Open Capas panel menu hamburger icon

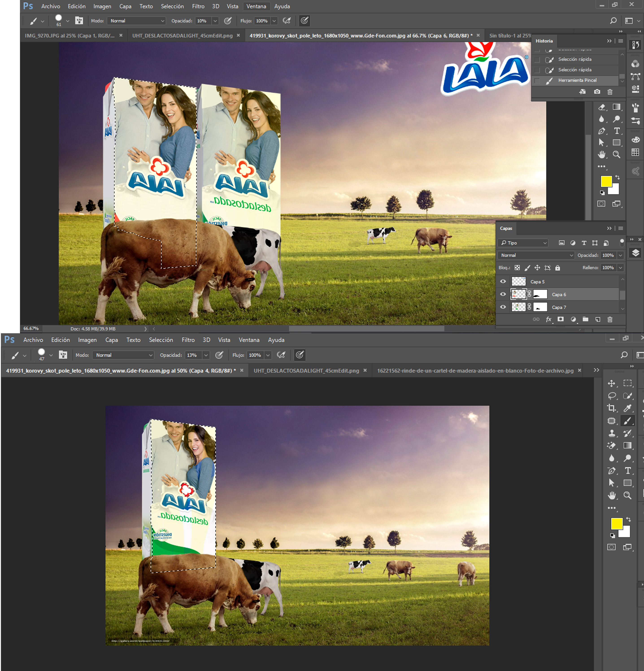click(620, 228)
